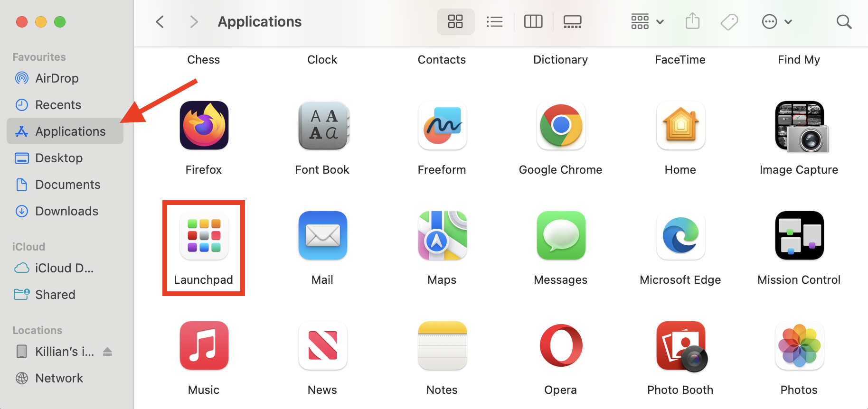Click the Freeform app icon
The height and width of the screenshot is (409, 868).
coord(442,125)
